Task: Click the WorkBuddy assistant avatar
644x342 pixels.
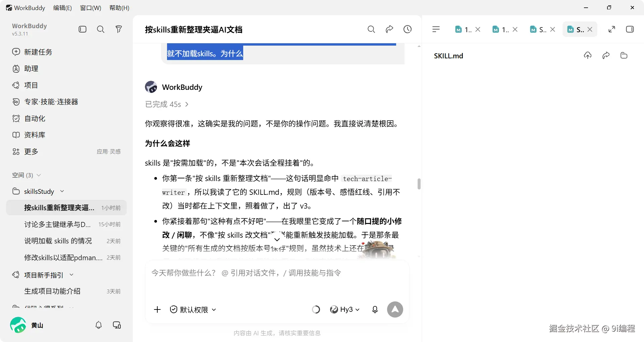Action: click(151, 87)
